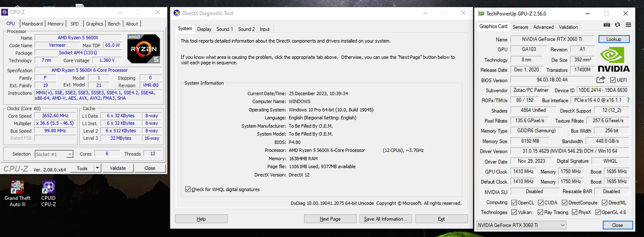This screenshot has height=237, width=644.
Task: Open the Sound 2 tab in DxDiag
Action: pos(247,29)
